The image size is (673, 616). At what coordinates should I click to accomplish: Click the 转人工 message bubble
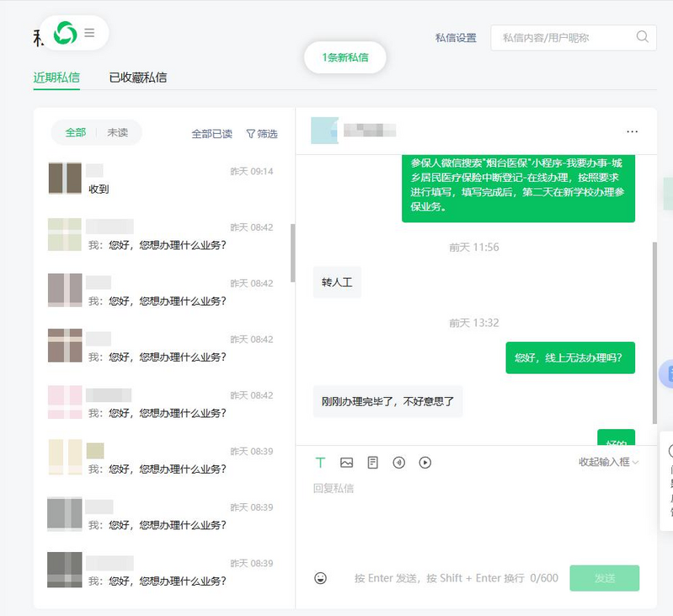(337, 282)
